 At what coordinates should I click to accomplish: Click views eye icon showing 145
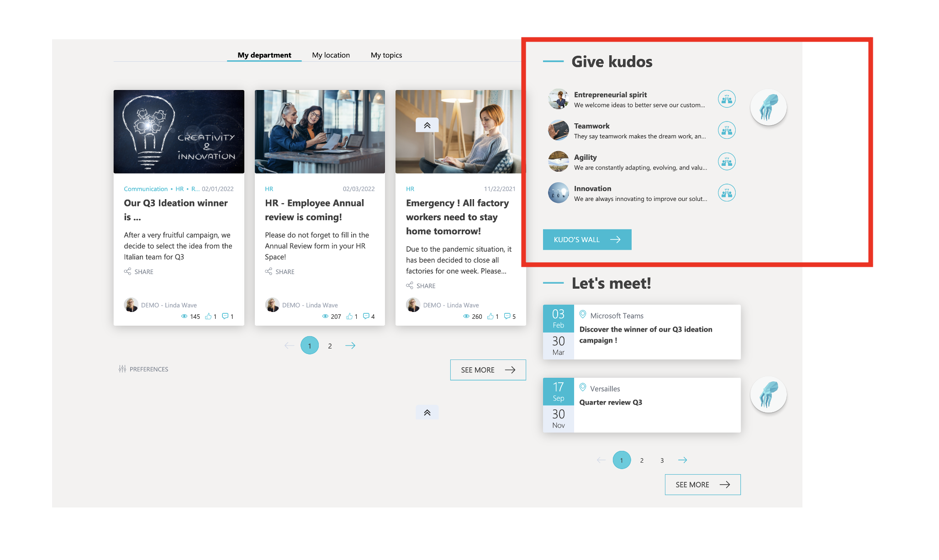185,316
